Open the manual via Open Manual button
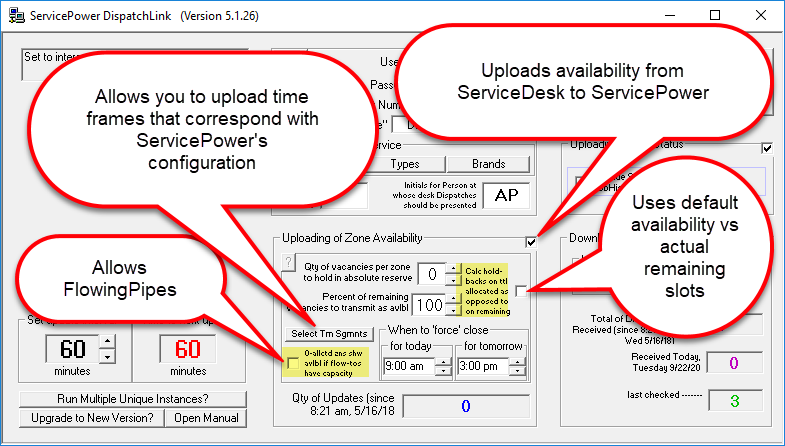 (206, 418)
